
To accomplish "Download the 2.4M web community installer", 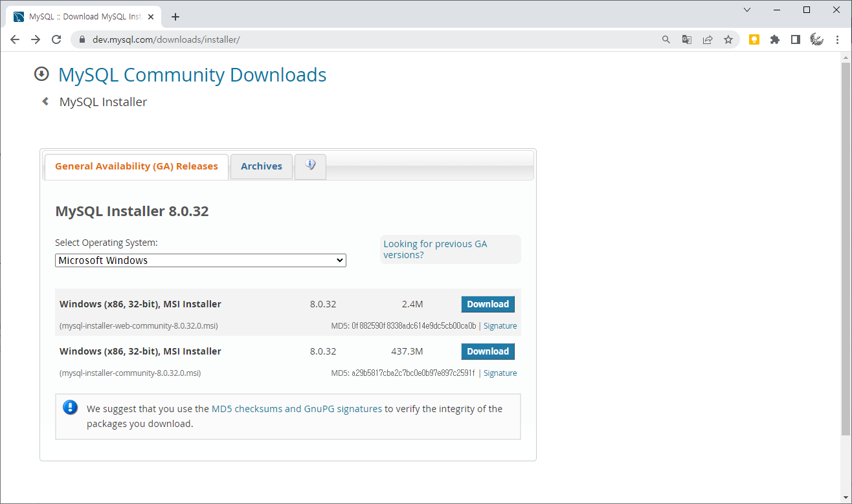I will tap(488, 304).
